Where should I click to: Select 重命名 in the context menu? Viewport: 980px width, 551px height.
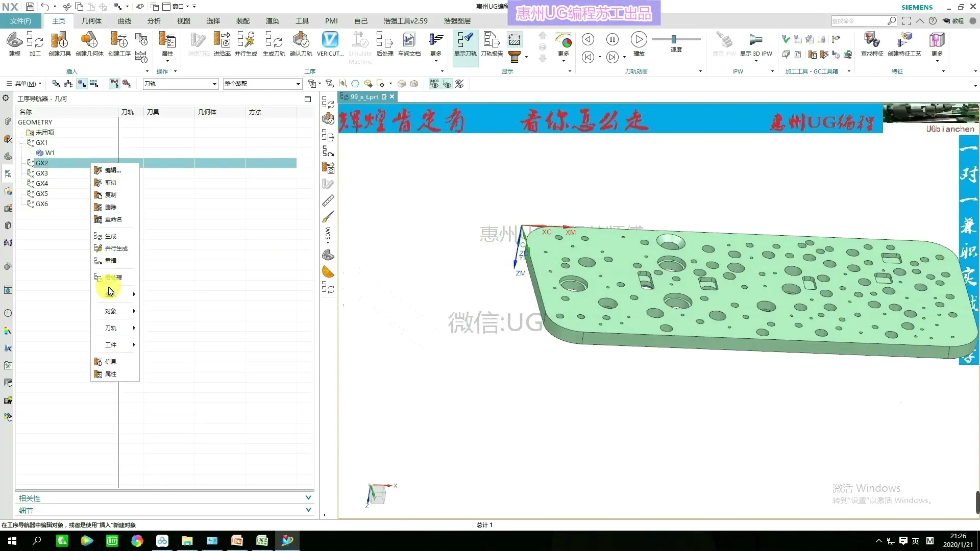[113, 219]
